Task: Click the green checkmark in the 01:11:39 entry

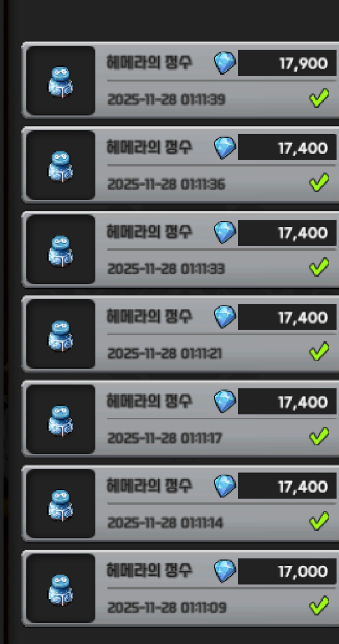Action: 319,99
